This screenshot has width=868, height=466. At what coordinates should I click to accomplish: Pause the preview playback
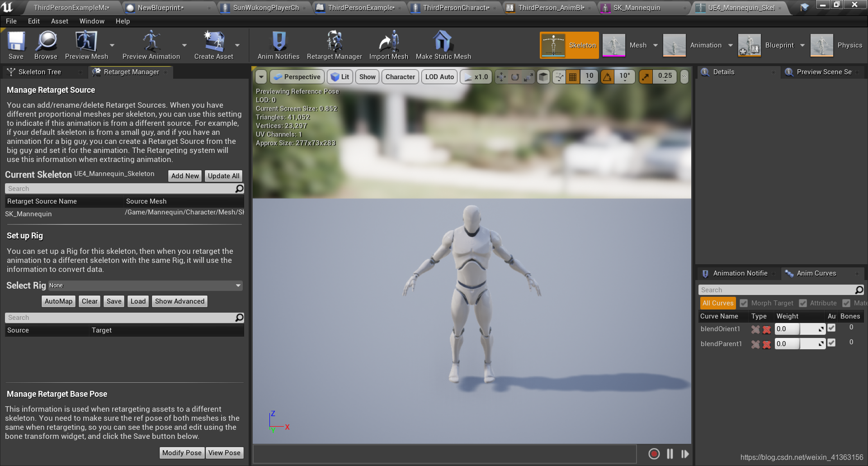coord(670,454)
